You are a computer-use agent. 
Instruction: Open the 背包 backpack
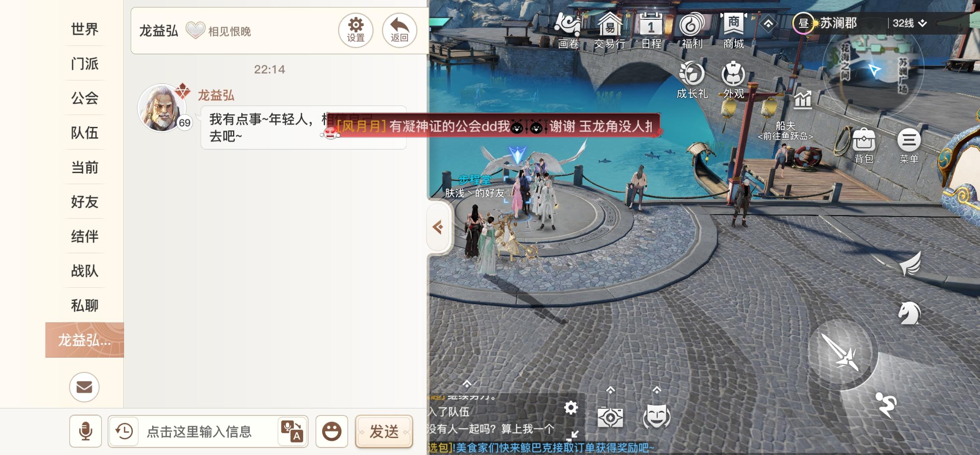864,145
